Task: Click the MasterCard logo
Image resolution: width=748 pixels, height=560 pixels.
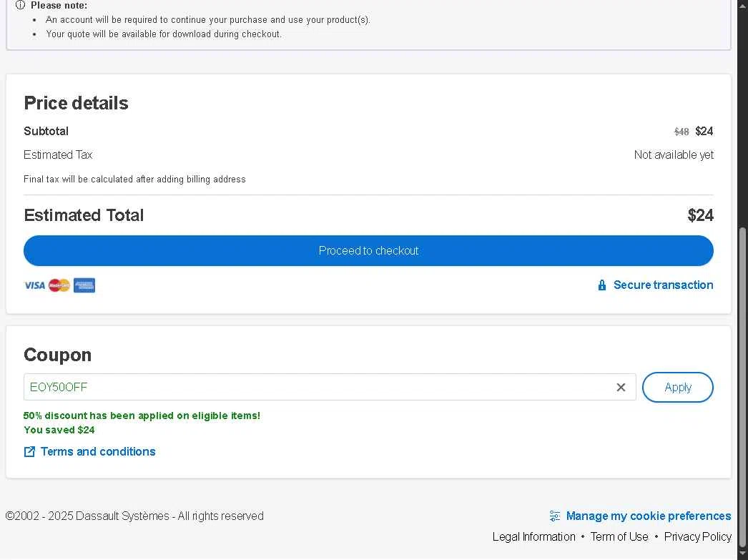Action: tap(59, 285)
